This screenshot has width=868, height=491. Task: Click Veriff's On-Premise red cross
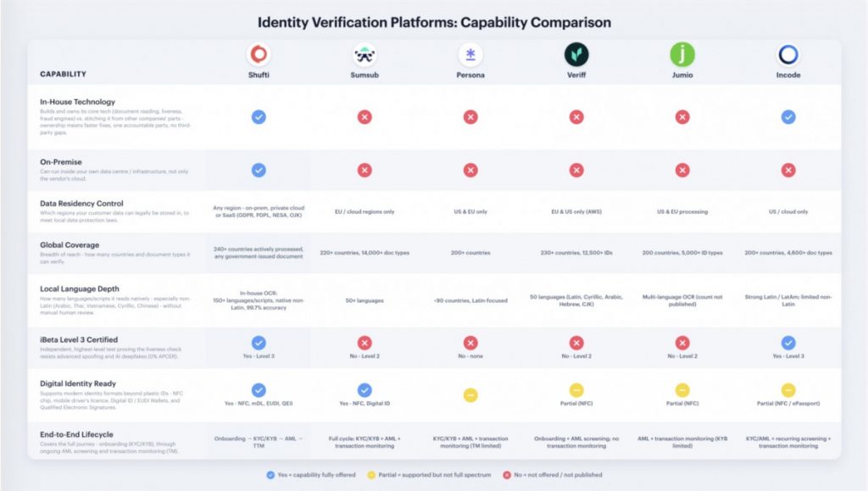(576, 170)
